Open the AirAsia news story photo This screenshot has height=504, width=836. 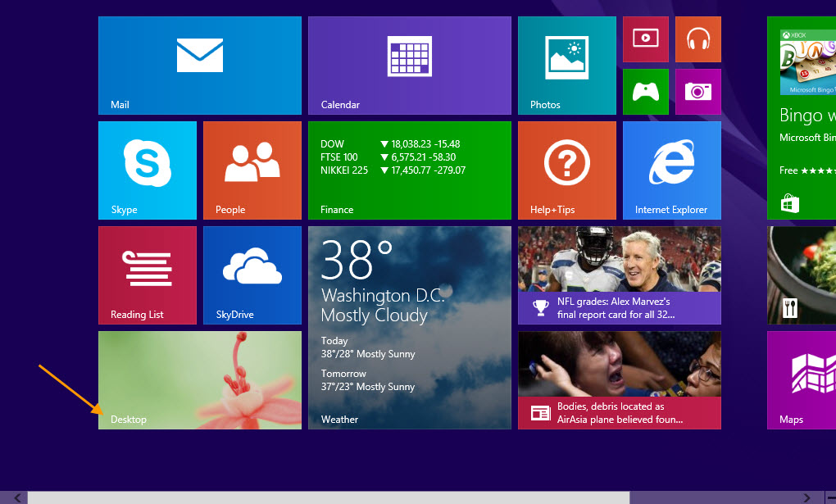coord(620,364)
